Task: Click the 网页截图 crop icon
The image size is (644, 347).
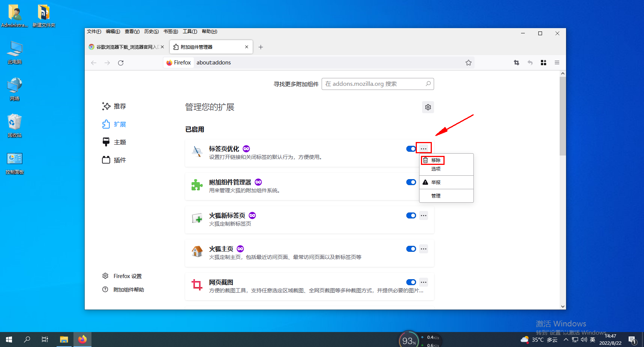Action: click(197, 285)
